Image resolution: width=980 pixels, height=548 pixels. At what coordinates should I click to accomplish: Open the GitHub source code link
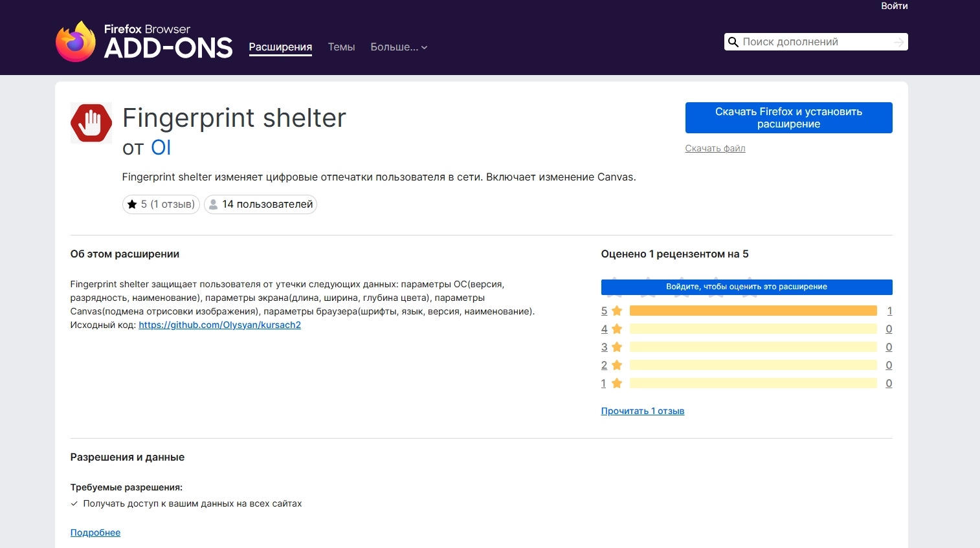point(219,325)
